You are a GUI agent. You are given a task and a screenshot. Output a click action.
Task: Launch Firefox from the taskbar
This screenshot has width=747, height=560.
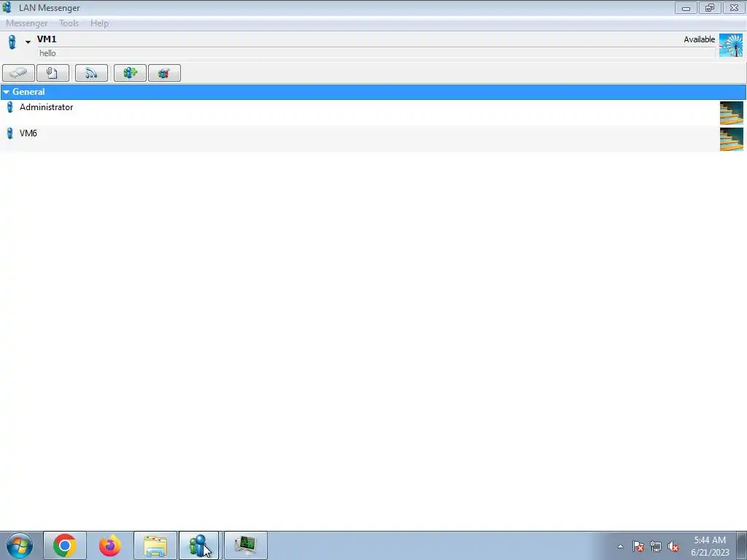(x=110, y=545)
